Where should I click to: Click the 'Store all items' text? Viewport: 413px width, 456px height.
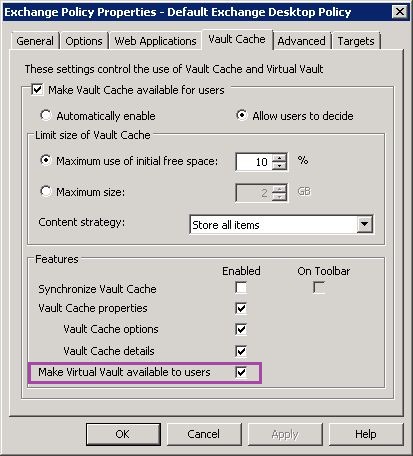click(x=226, y=225)
